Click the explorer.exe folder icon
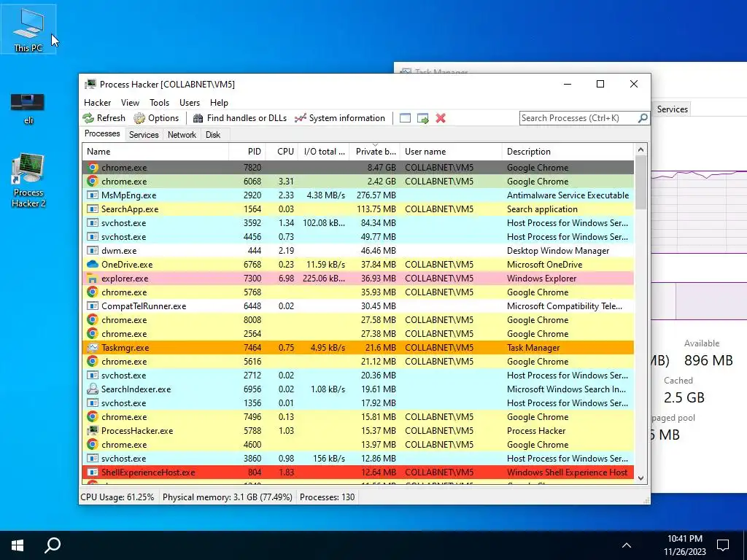The image size is (747, 560). [x=93, y=279]
